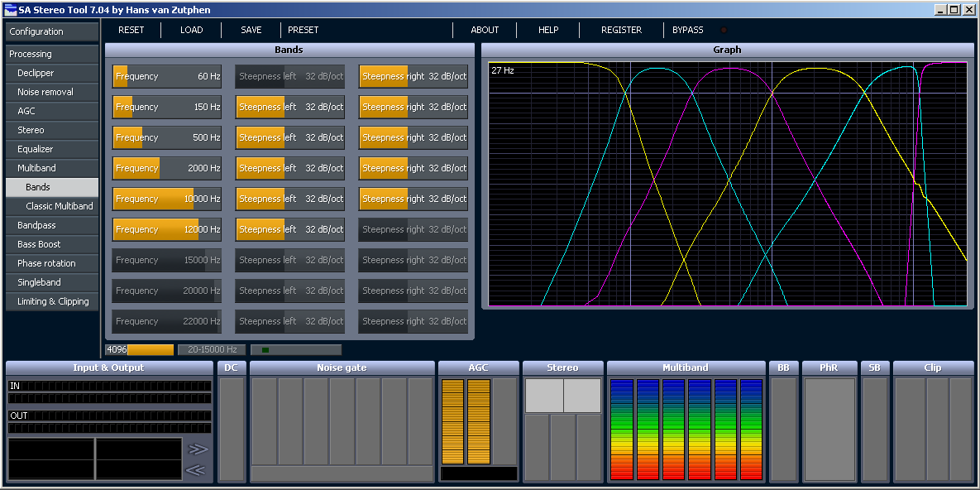Click the DC meter panel header
Image resolution: width=980 pixels, height=490 pixels.
click(x=232, y=368)
